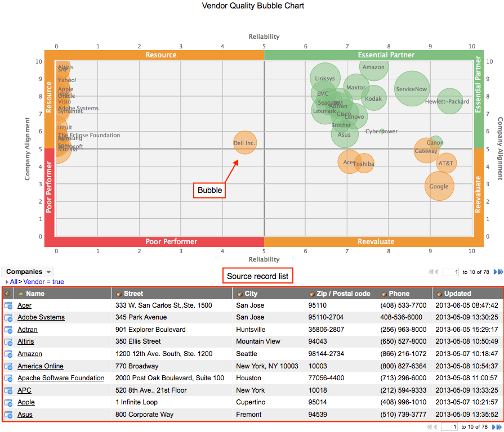Image resolution: width=504 pixels, height=432 pixels.
Task: Click the Vendor = true filter link
Action: point(43,282)
